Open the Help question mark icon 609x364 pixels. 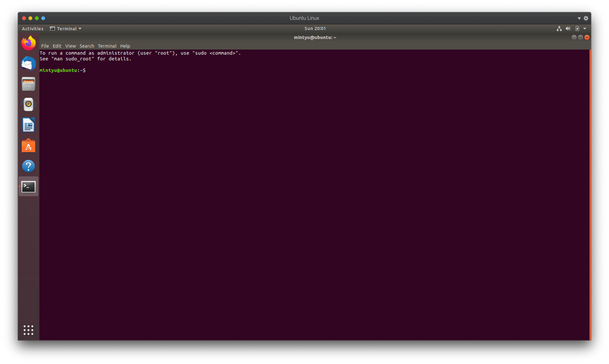coord(28,166)
